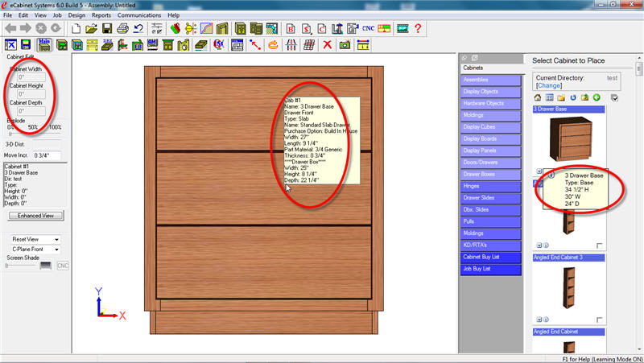Switch to the Cabinets tab

473,68
